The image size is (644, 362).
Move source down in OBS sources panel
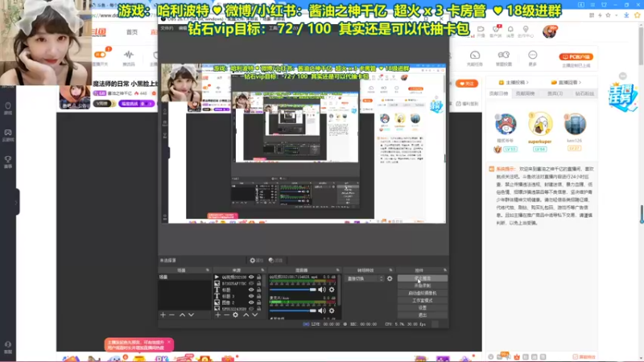(x=255, y=315)
